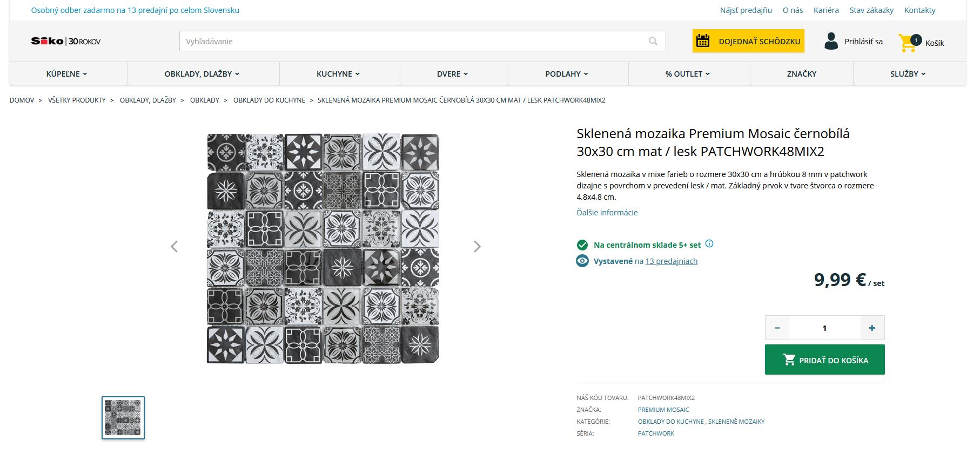This screenshot has height=468, width=980.
Task: Expand the Kúpeľne dropdown menu
Action: [67, 74]
